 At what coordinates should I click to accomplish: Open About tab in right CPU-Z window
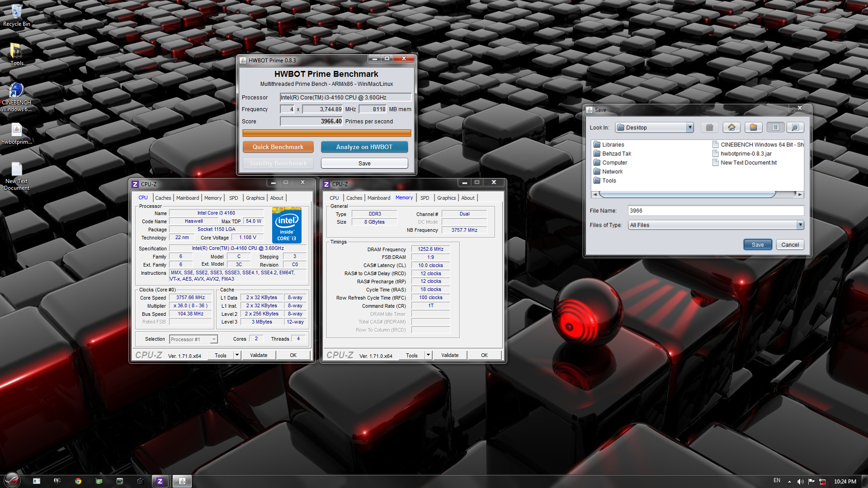pyautogui.click(x=468, y=198)
